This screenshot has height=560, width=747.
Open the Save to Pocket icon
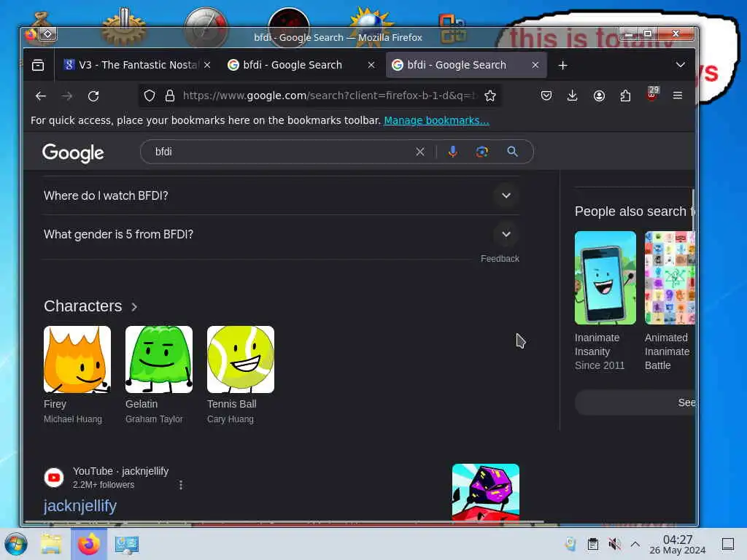546,96
